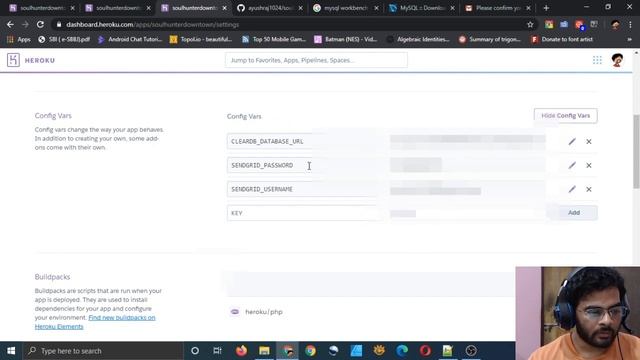The image size is (640, 360).
Task: Go forward in browser
Action: click(x=25, y=24)
